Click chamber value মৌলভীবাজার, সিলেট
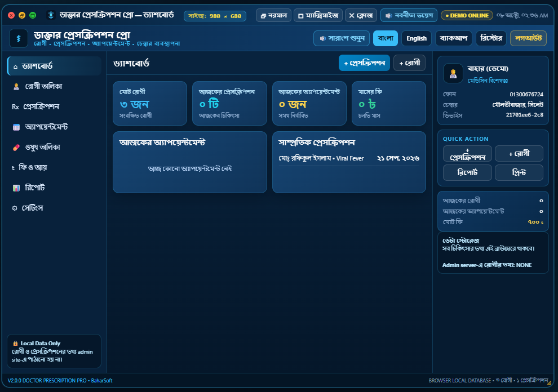Image resolution: width=558 pixels, height=392 pixels. click(518, 105)
